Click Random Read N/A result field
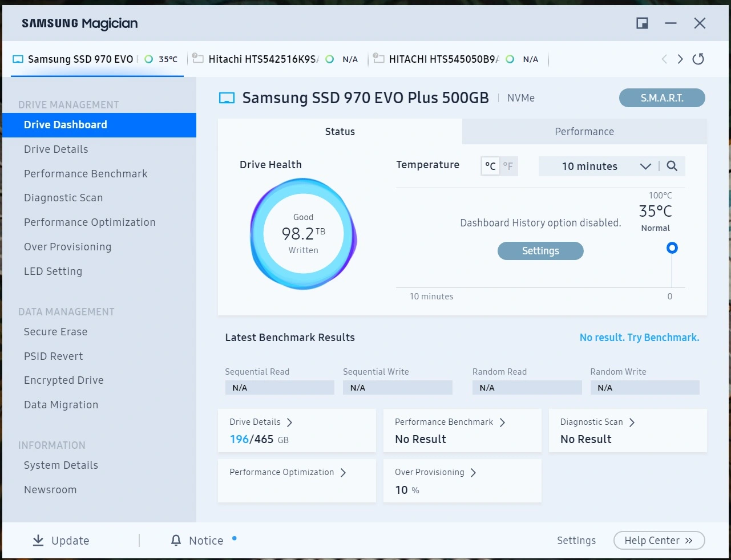The width and height of the screenshot is (731, 560). 527,388
